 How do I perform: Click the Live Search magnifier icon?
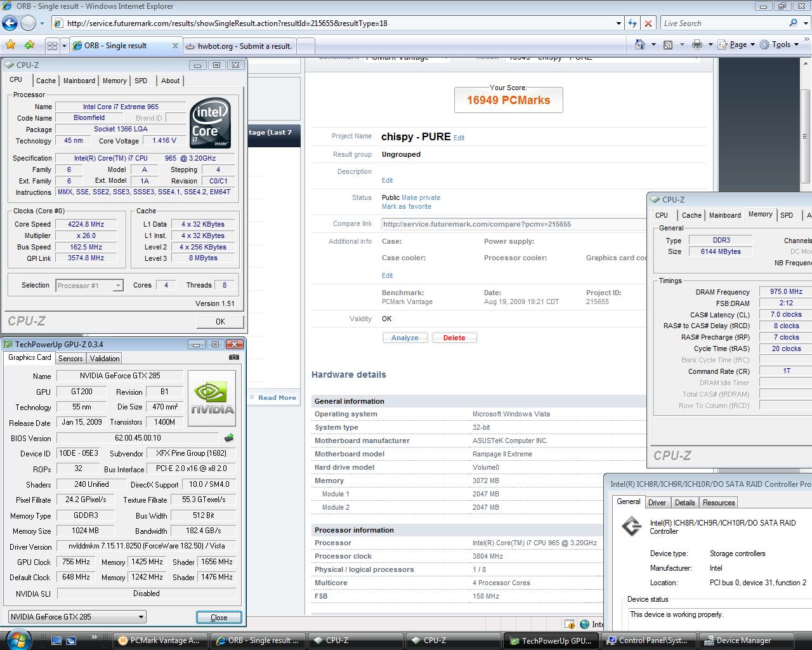(x=793, y=23)
